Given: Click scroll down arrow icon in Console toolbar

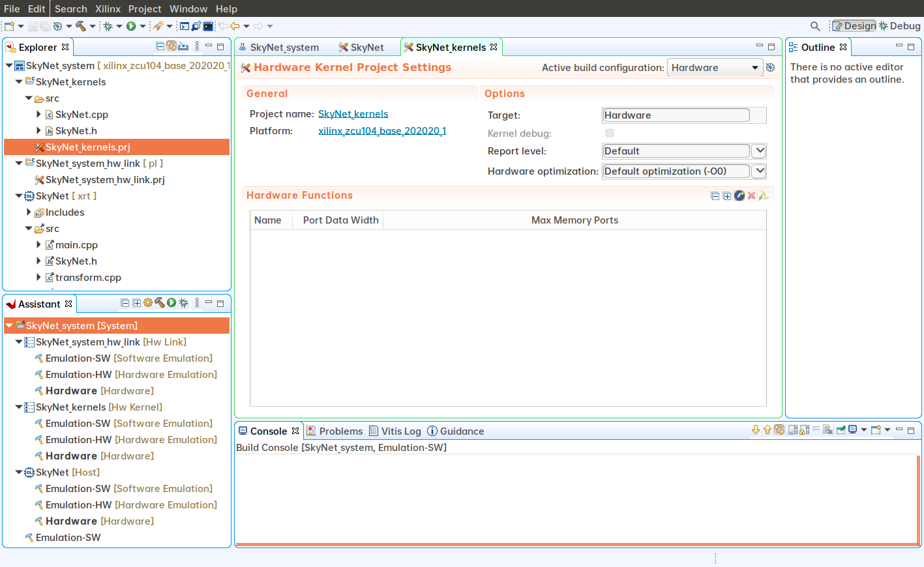Looking at the screenshot, I should (756, 430).
